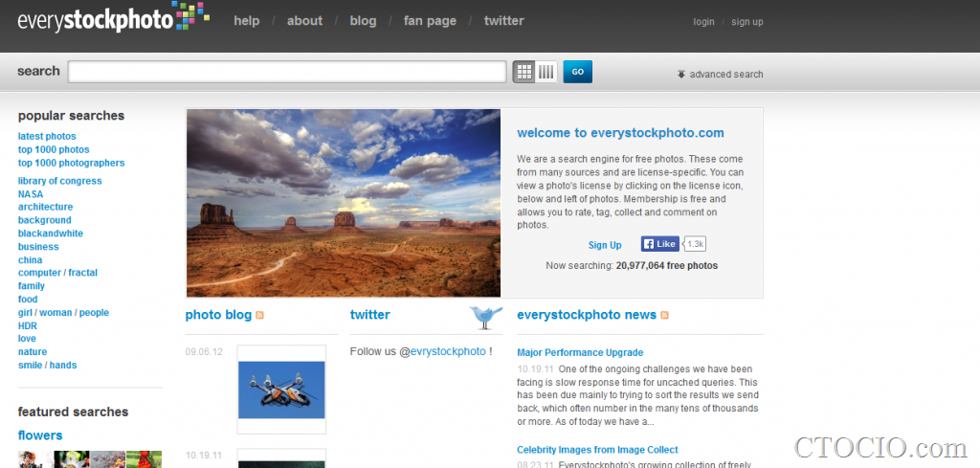Select computer popular search
This screenshot has width=980, height=468.
click(39, 273)
